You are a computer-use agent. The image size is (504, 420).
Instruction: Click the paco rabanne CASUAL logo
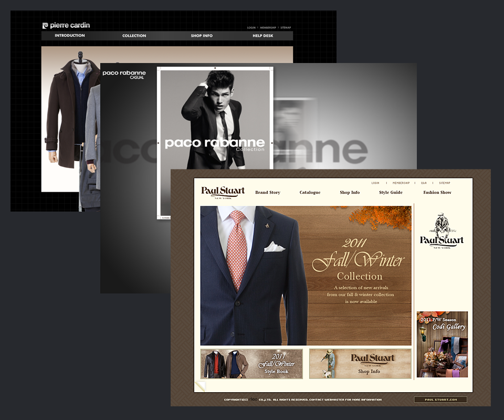124,75
